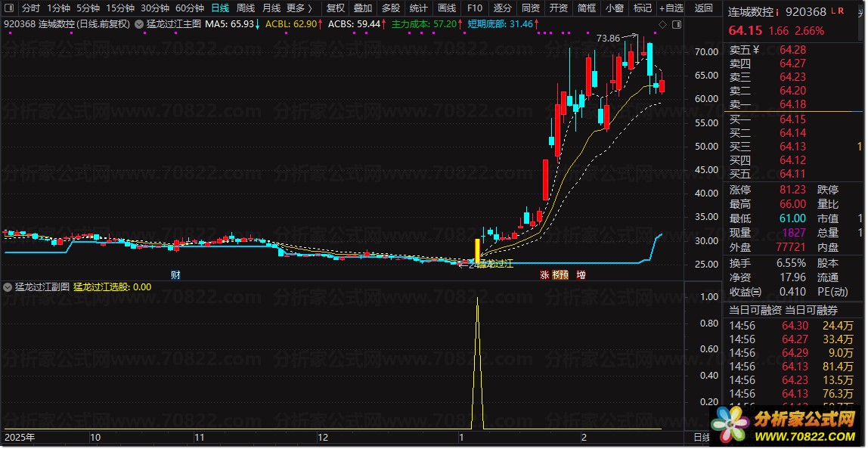Add stock via +自选 button
The width and height of the screenshot is (868, 449).
point(671,8)
